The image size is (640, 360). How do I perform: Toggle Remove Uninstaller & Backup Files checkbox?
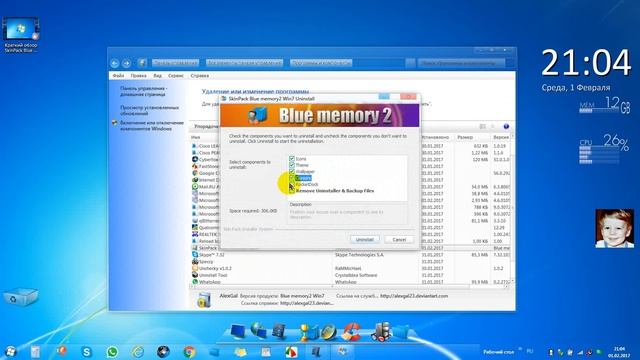[291, 191]
